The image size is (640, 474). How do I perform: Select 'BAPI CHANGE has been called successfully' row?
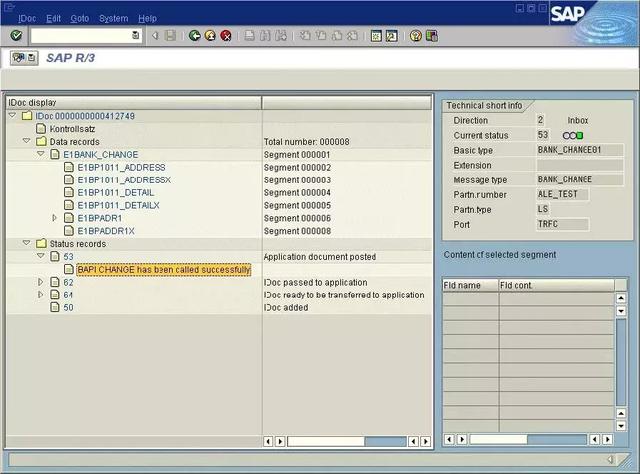click(164, 270)
